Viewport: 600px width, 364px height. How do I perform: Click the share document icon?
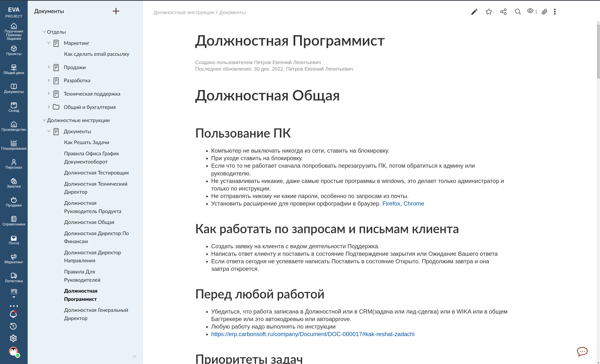click(x=503, y=12)
